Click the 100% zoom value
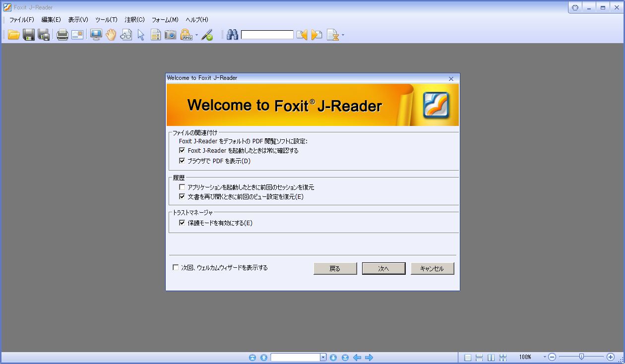Viewport: 625px width, 364px height. 525,357
